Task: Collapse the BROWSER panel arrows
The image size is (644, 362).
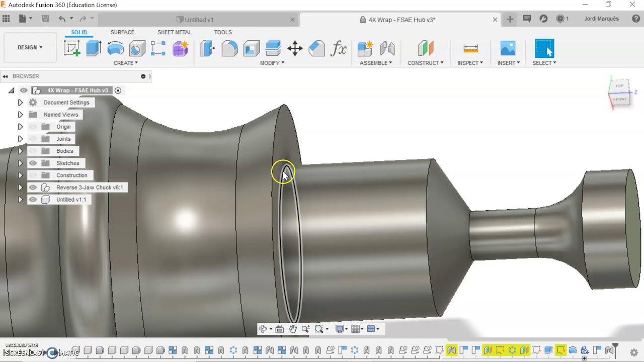Action: [x=5, y=76]
